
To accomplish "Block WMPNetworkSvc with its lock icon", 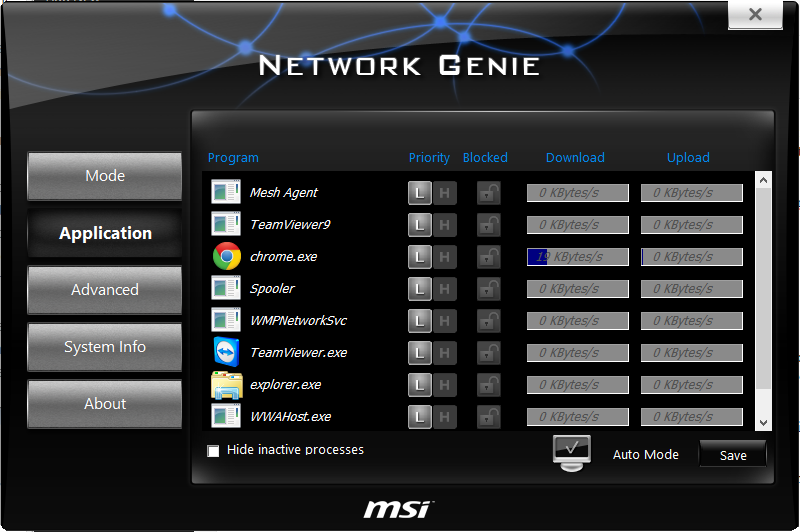I will pos(488,321).
